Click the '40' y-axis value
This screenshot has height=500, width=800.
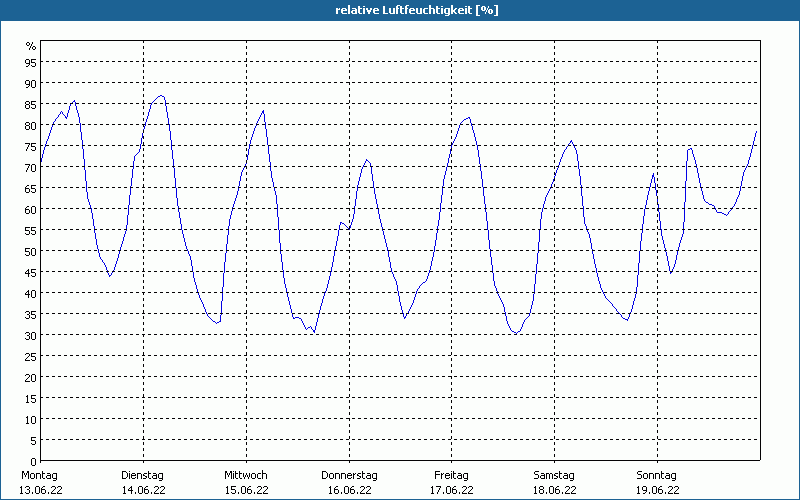coord(31,294)
